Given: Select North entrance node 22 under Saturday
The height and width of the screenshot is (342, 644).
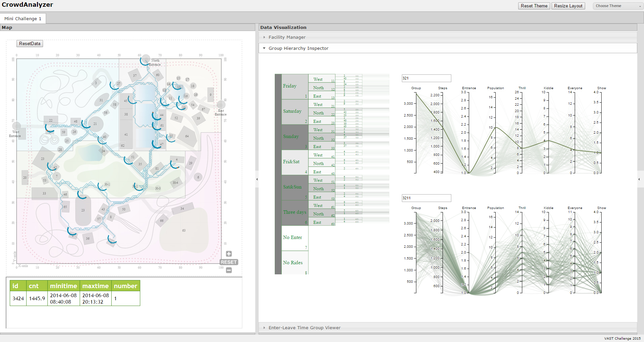Looking at the screenshot, I should (322, 112).
